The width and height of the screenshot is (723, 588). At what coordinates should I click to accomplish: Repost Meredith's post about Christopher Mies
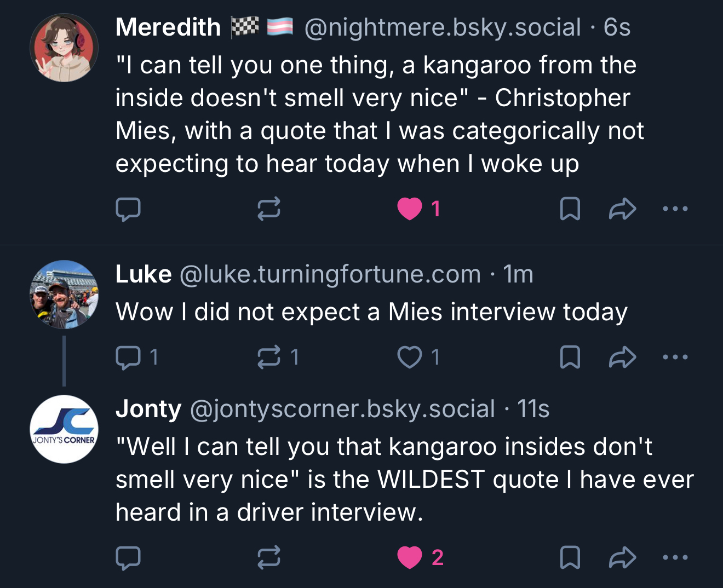269,209
